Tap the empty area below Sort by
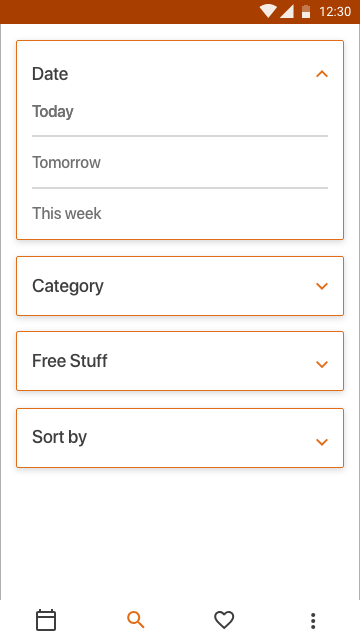This screenshot has height=640, width=360. point(180,533)
